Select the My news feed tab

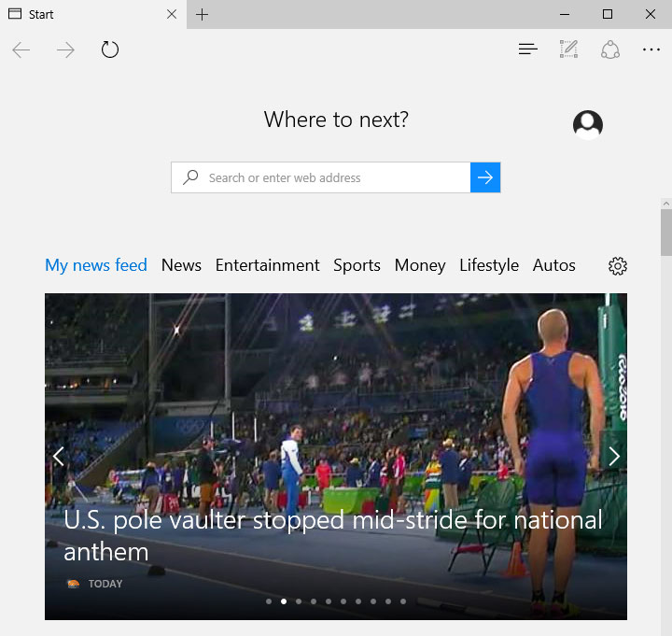coord(96,265)
